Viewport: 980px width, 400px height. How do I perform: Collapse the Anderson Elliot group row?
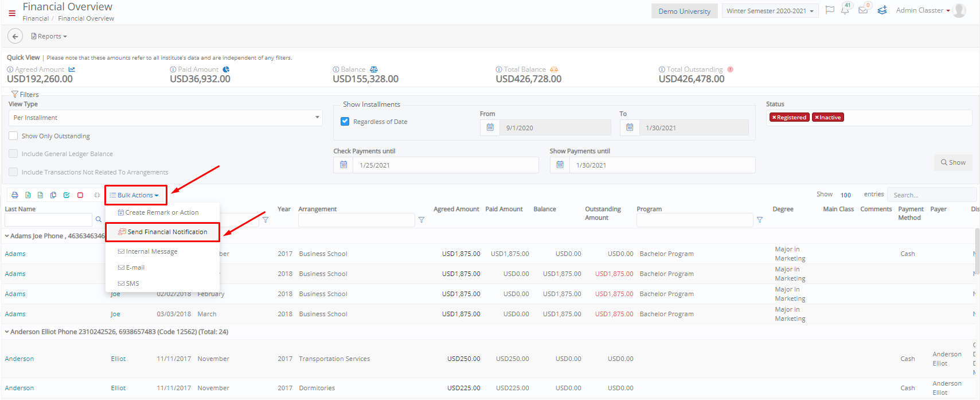click(x=7, y=332)
